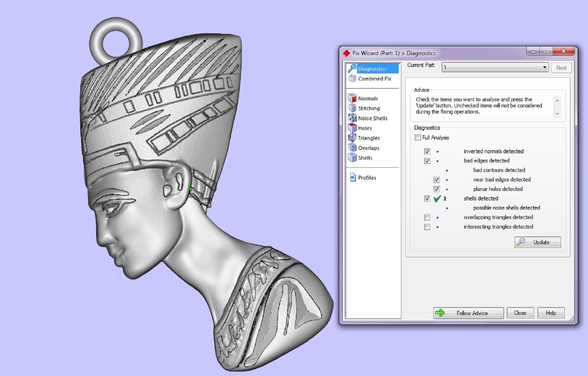The width and height of the screenshot is (588, 376).
Task: Click the Close button at dialog bottom
Action: 520,313
